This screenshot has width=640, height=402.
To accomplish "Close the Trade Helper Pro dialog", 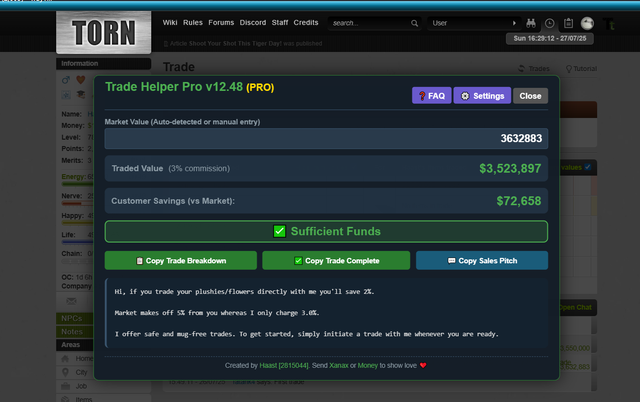I will (x=530, y=96).
